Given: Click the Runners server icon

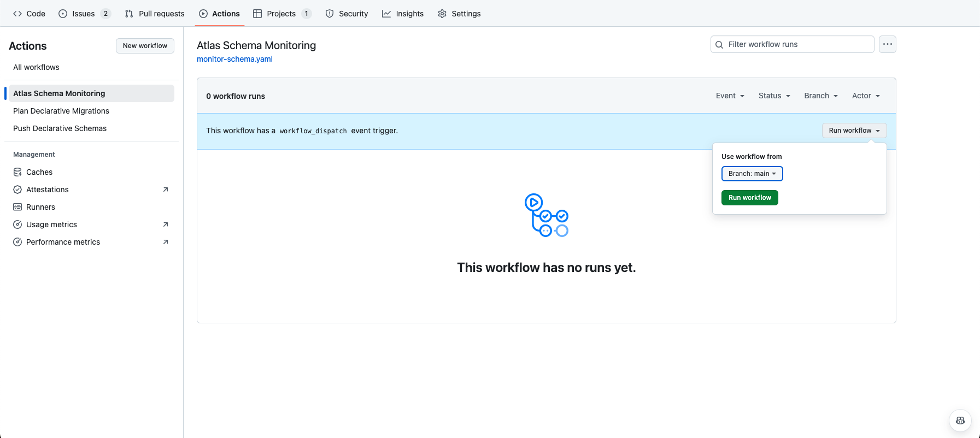Looking at the screenshot, I should [x=17, y=207].
